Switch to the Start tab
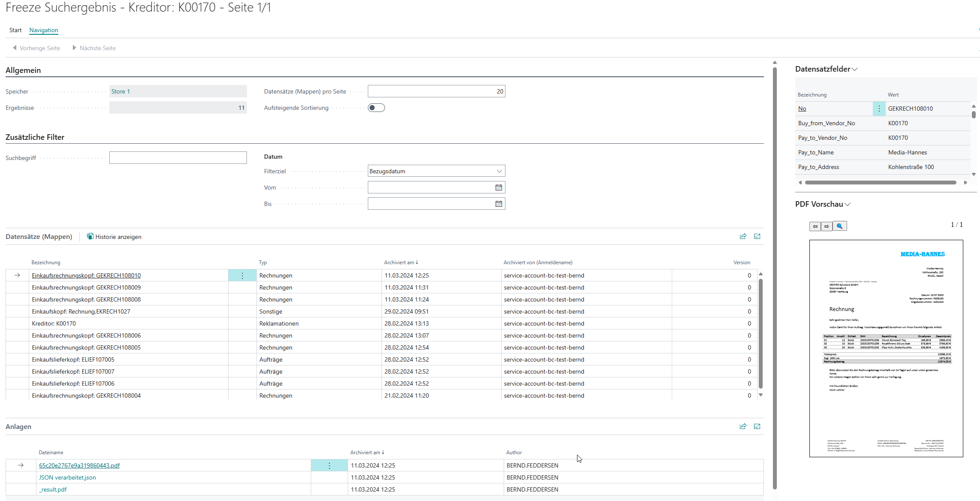Screen dimensions: 980x501 coord(15,30)
